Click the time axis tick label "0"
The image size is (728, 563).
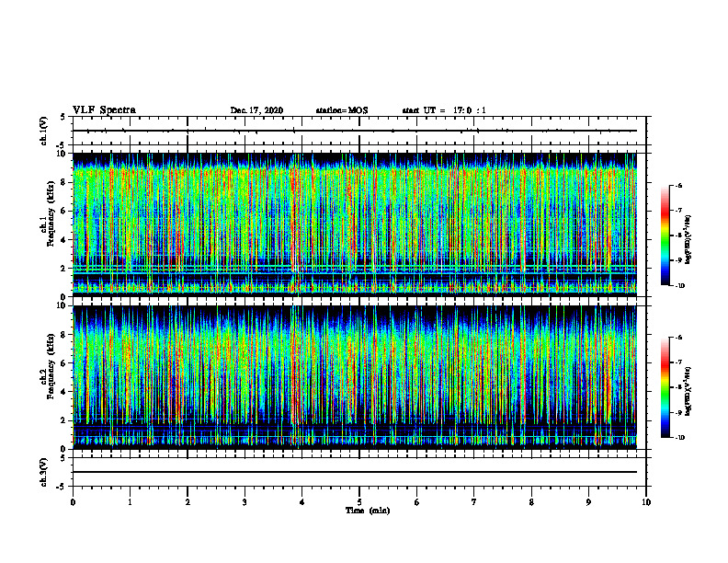[x=73, y=502]
